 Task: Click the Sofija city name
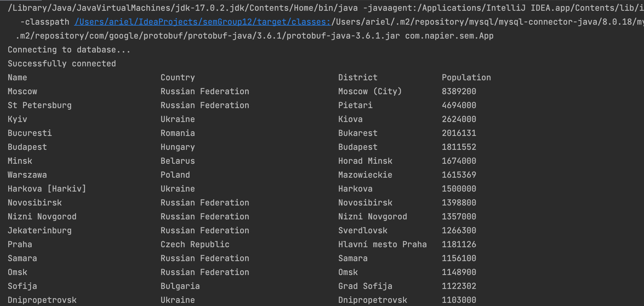(x=22, y=286)
